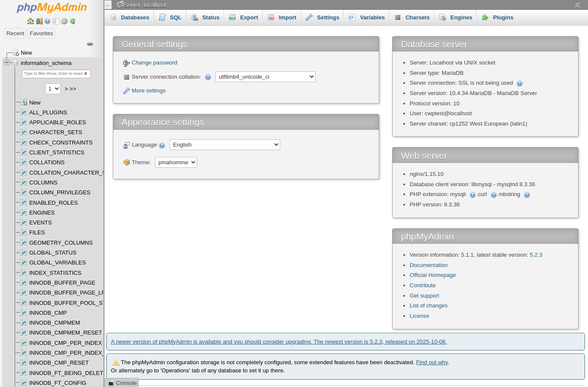Image resolution: width=588 pixels, height=387 pixels.
Task: Click the help icon next to mysqli
Action: click(473, 195)
